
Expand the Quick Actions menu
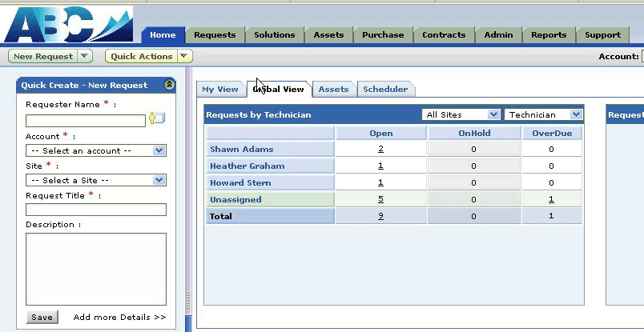click(x=184, y=56)
